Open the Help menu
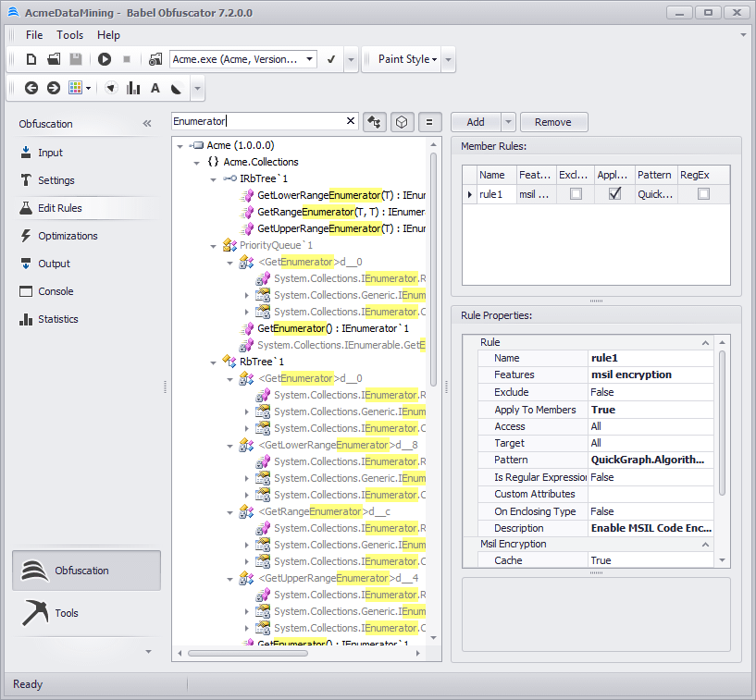Screen dimensions: 756x700 (108, 34)
